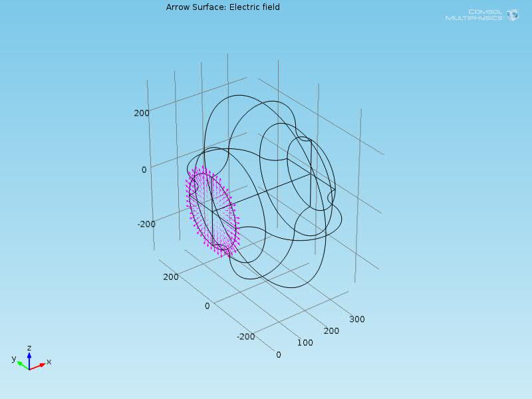Click the 'y' letter of the orientation triad
The width and height of the screenshot is (532, 399).
pyautogui.click(x=13, y=359)
